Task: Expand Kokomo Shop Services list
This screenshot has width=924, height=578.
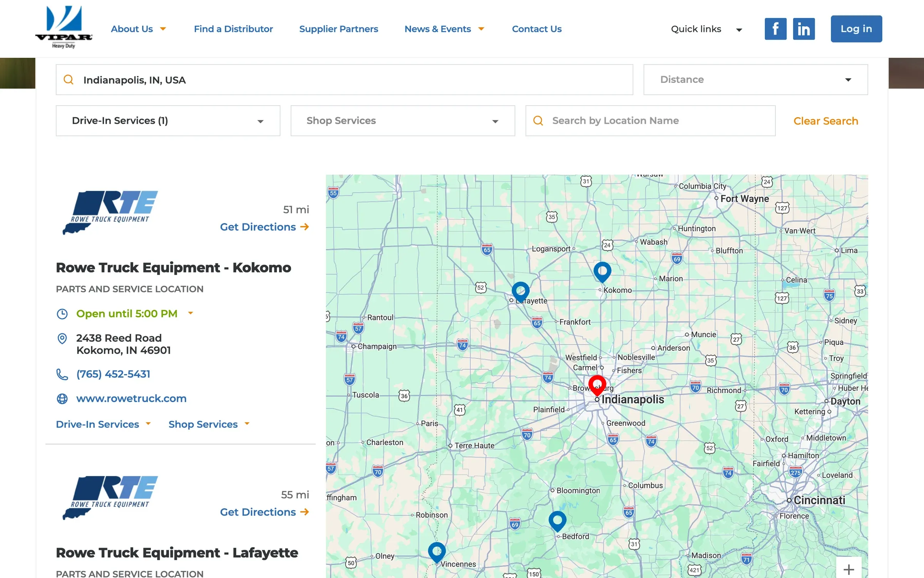Action: 209,424
